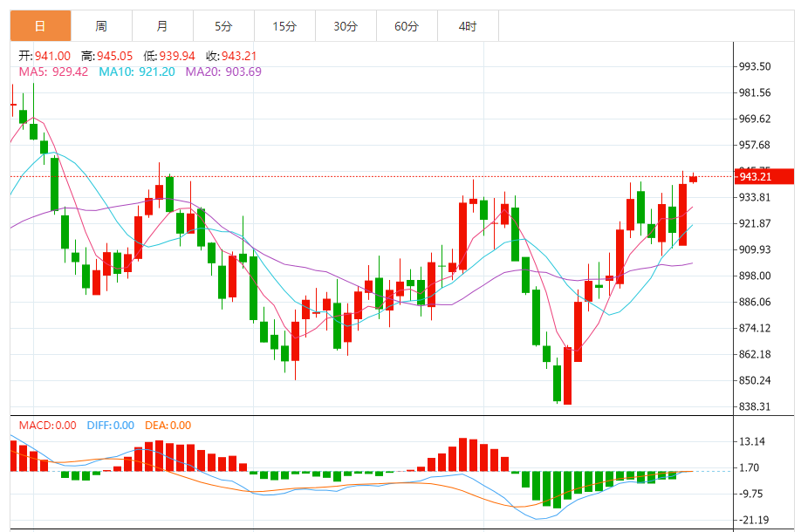Click the 1.70 MACD axis label
801x532 pixels.
tap(749, 467)
